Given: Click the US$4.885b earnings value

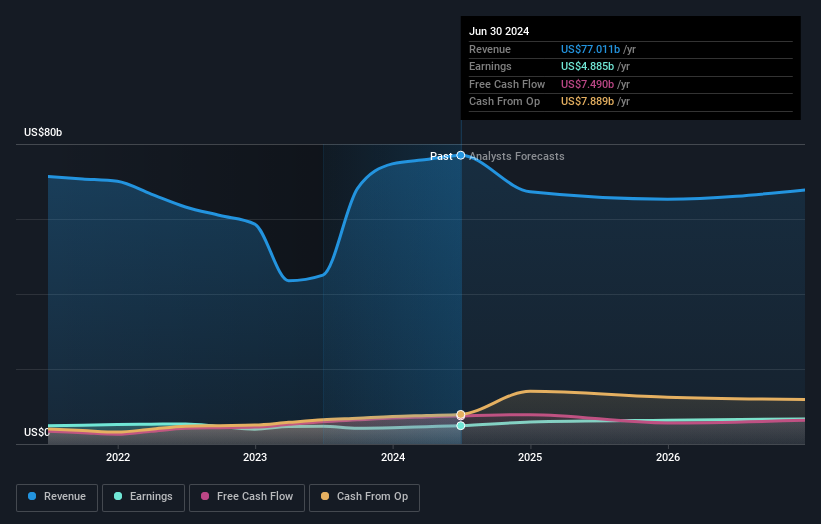Looking at the screenshot, I should 587,66.
